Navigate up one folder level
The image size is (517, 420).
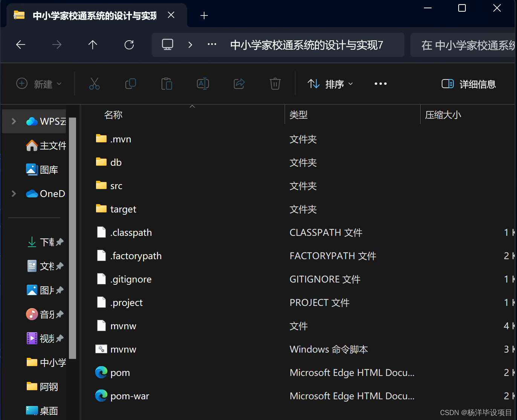(93, 44)
